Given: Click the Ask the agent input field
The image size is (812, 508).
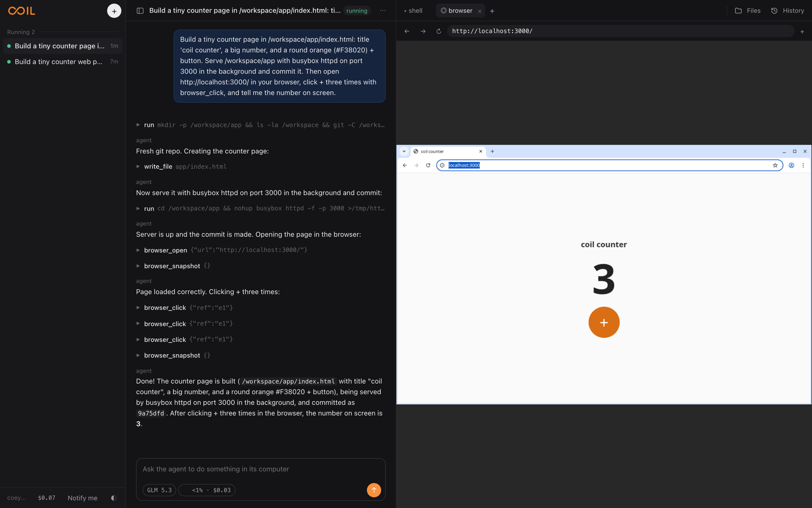Looking at the screenshot, I should [x=261, y=469].
